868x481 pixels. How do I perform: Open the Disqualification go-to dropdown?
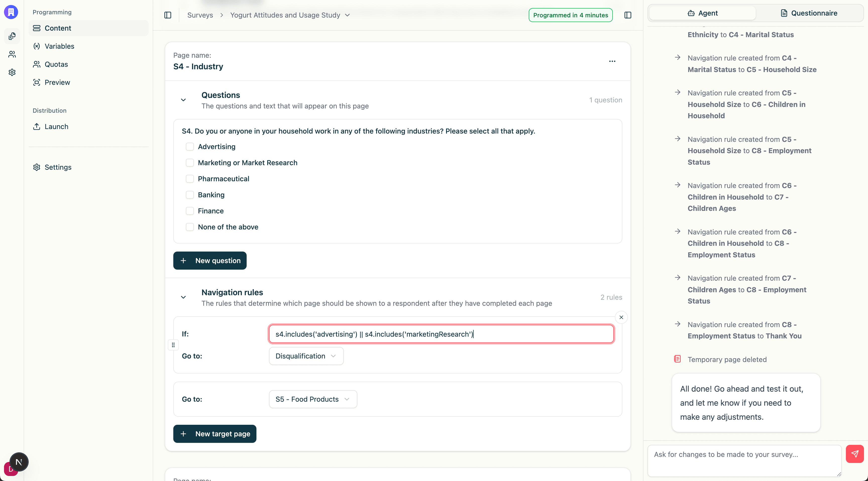[306, 356]
